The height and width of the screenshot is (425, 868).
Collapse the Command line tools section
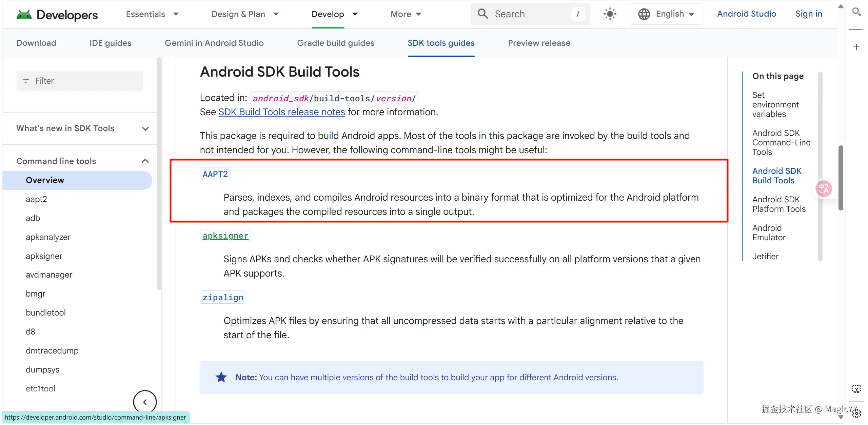(145, 161)
